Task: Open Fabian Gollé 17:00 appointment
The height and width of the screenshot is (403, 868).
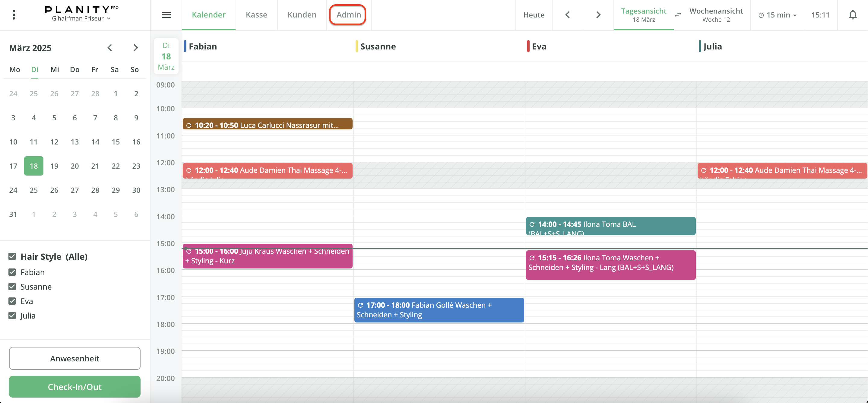Action: [x=439, y=310]
